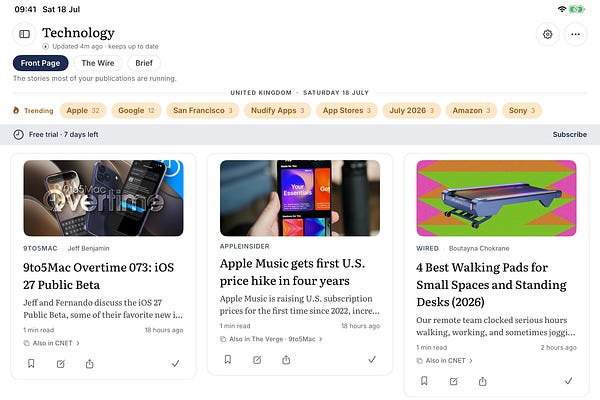Bookmark the Apple Music price hike article

point(228,359)
